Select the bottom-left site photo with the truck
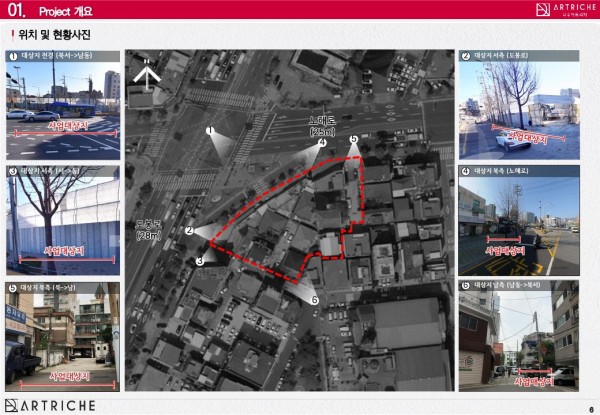Viewport: 600px width, 415px height. [x=62, y=341]
